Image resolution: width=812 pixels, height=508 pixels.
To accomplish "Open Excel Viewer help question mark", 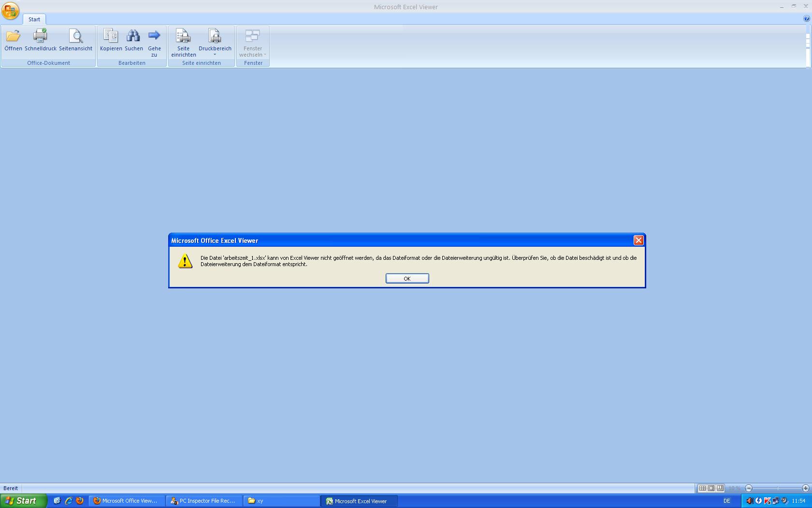I will 806,19.
